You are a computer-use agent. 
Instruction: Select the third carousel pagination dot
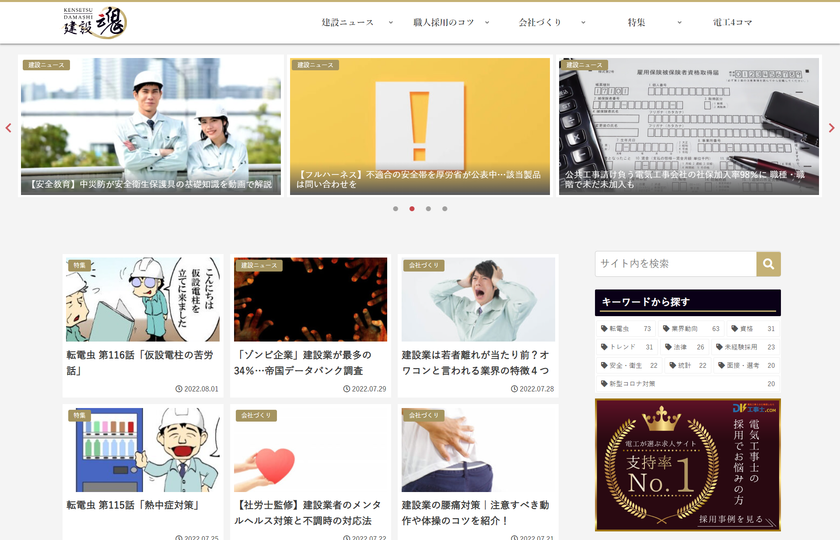[x=428, y=209]
